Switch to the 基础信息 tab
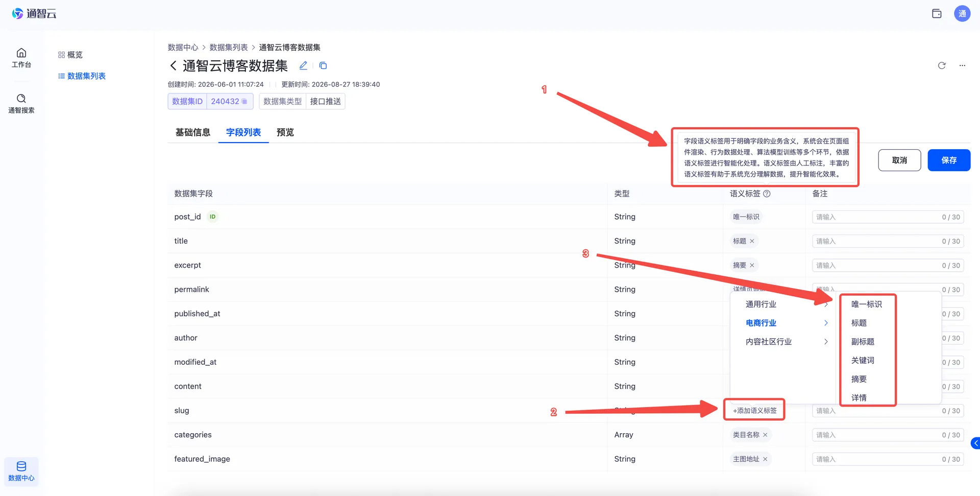The image size is (980, 496). (x=193, y=132)
